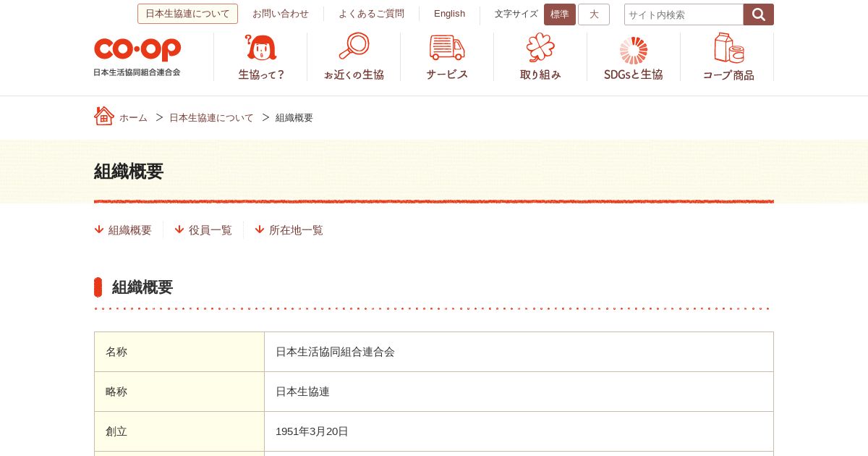Click 組織概要 current page in breadcrumb
This screenshot has width=868, height=456.
[294, 117]
